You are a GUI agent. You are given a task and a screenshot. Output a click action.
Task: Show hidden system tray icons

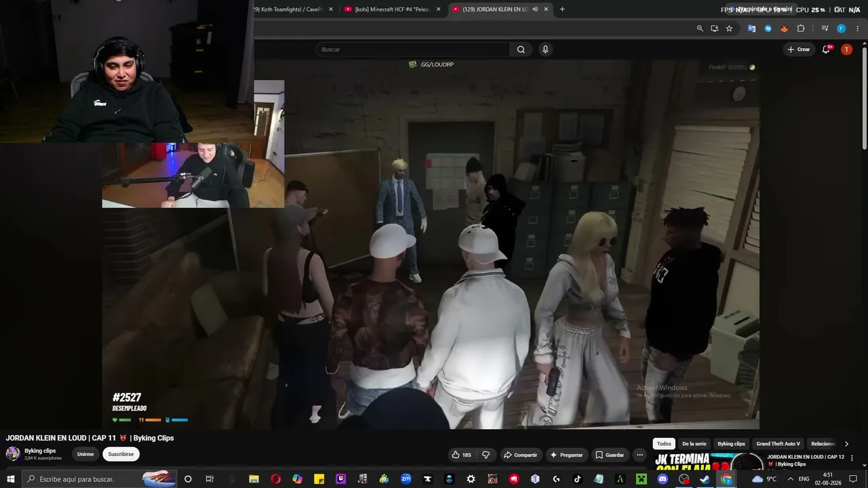(790, 479)
